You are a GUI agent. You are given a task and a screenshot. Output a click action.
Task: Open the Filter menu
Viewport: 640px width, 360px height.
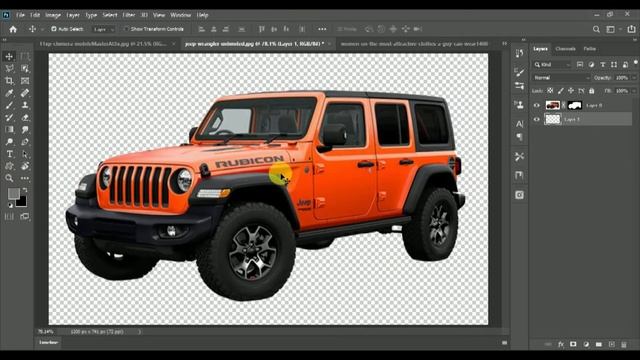tap(129, 15)
